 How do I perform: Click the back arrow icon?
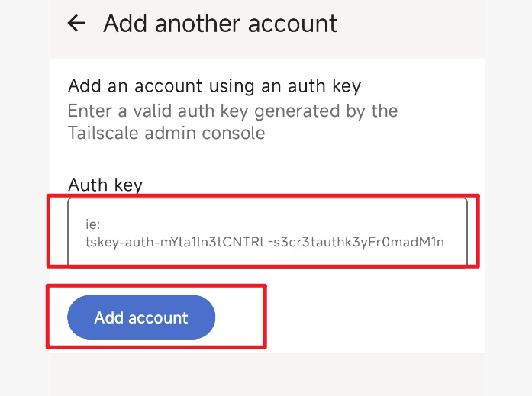[x=76, y=24]
